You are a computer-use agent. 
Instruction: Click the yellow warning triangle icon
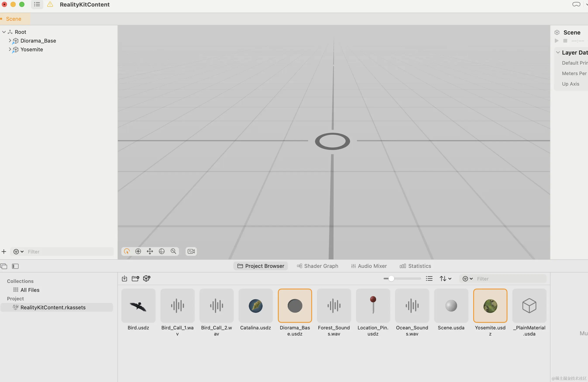click(50, 4)
